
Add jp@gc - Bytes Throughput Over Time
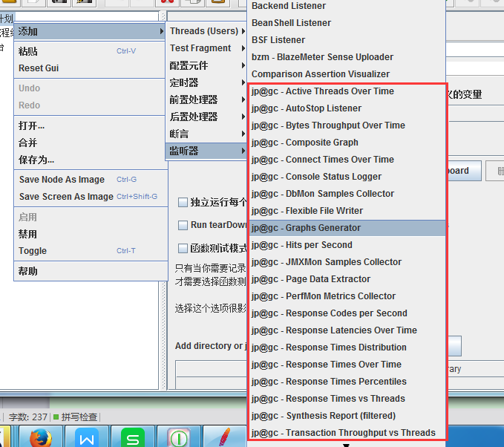tap(347, 125)
